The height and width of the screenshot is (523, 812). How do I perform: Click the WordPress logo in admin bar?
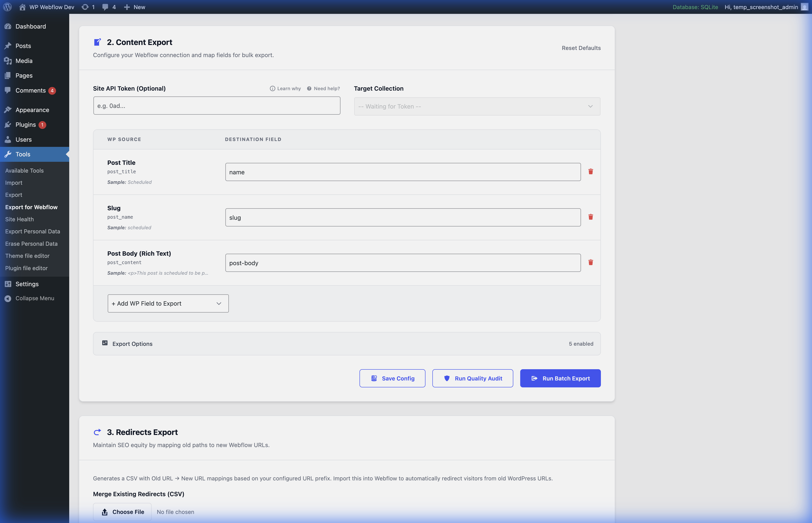tap(7, 7)
